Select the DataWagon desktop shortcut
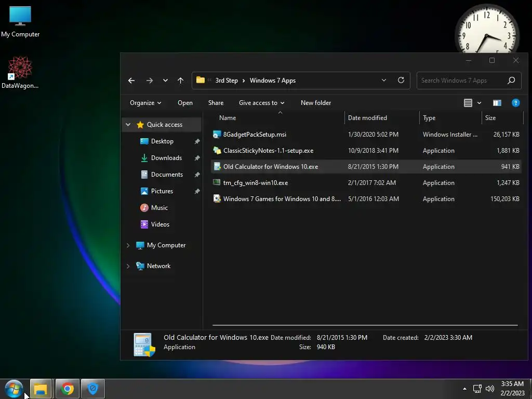 coord(20,73)
